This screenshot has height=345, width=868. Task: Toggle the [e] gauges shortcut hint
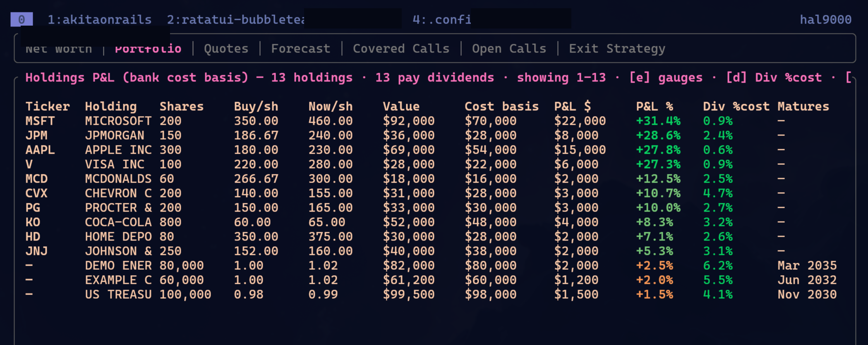click(666, 78)
